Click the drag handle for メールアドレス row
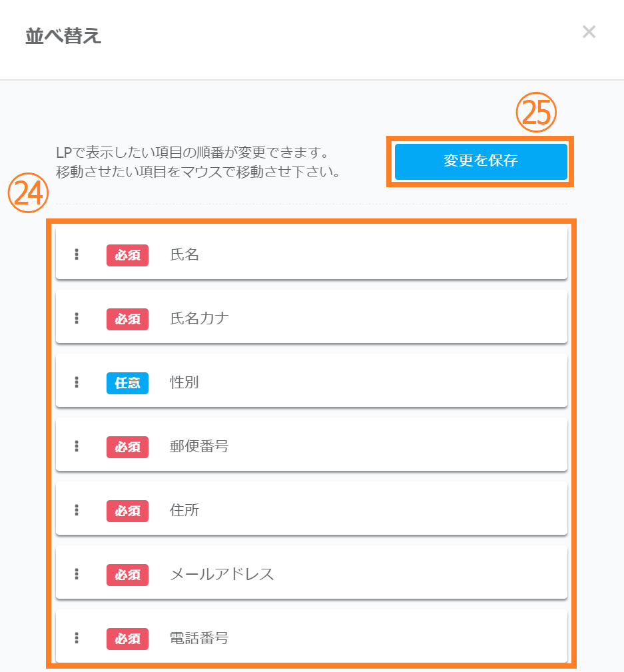Viewport: 624px width, 672px height. [77, 574]
